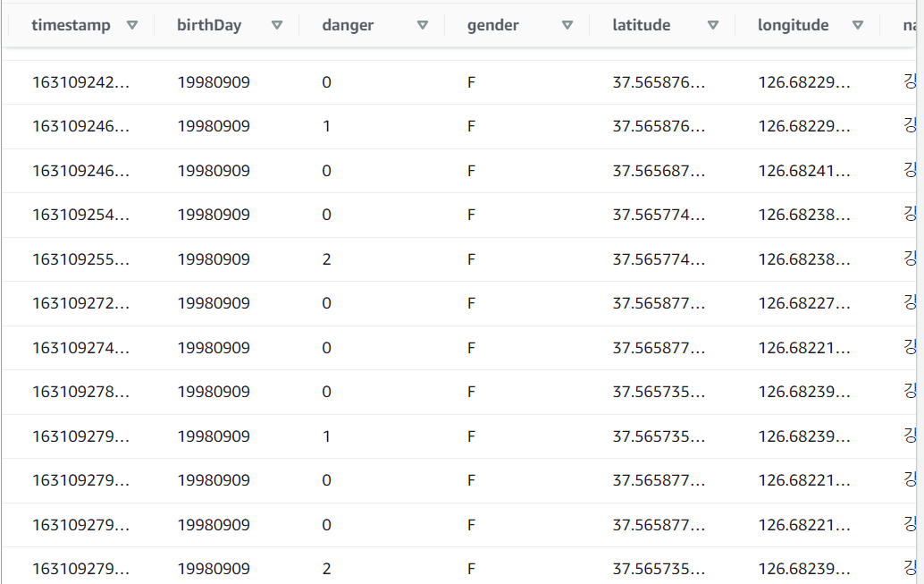924x584 pixels.
Task: Sort the table by the birthDay header
Action: 209,25
